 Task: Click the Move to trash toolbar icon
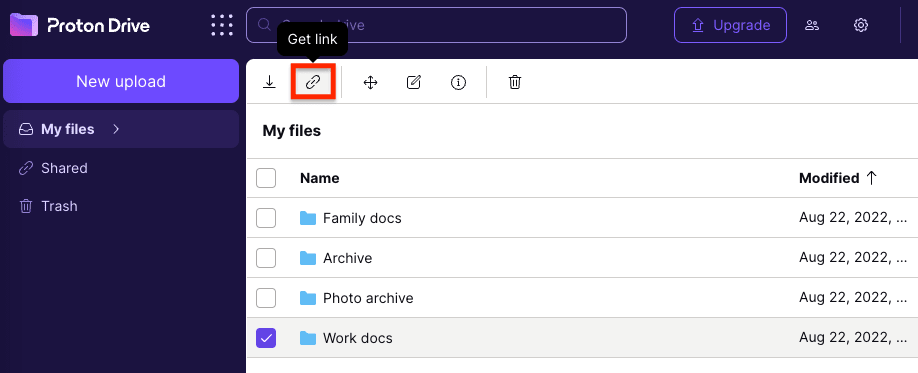(515, 83)
